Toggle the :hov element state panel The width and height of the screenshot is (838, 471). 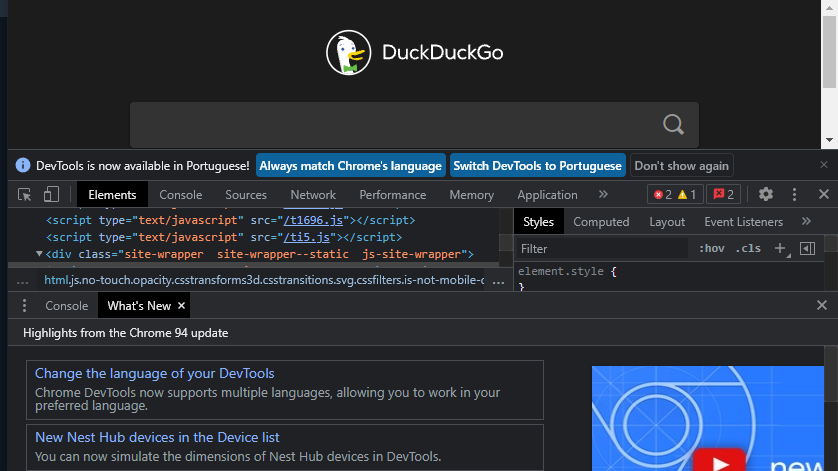(x=711, y=248)
